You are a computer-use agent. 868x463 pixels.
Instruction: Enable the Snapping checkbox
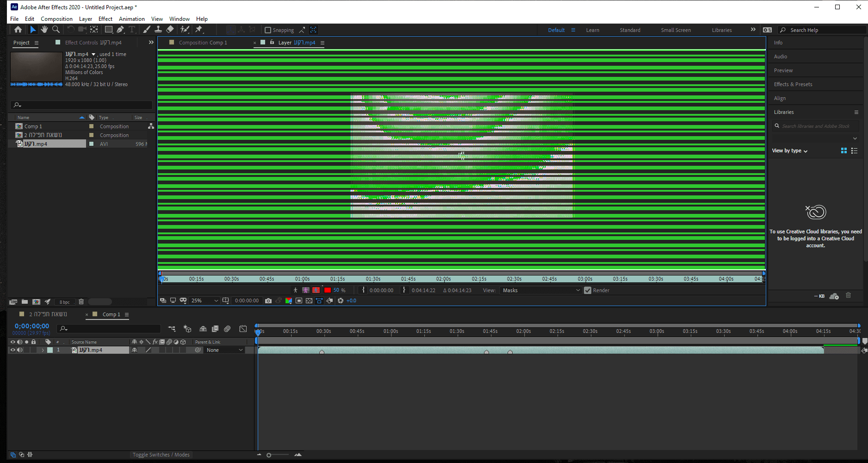point(267,30)
